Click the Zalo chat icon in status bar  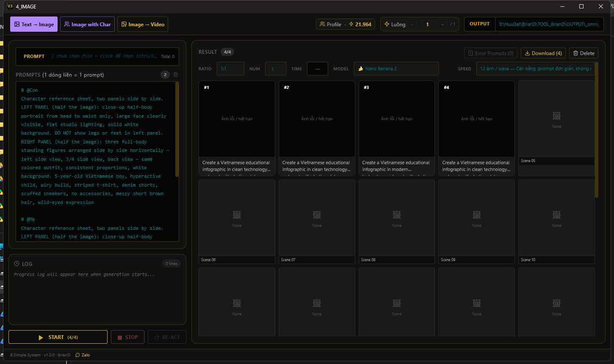coord(77,355)
